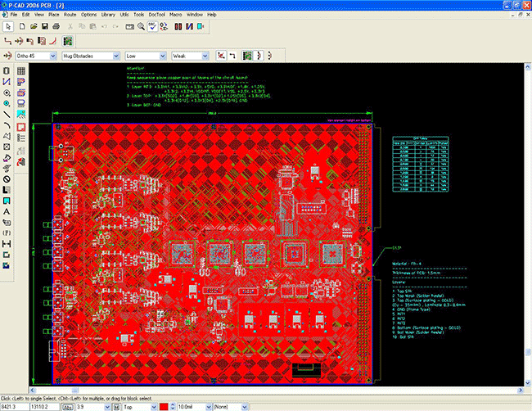Image resolution: width=532 pixels, height=411 pixels.
Task: Select the Place Text tool (A icon)
Action: tap(7, 212)
